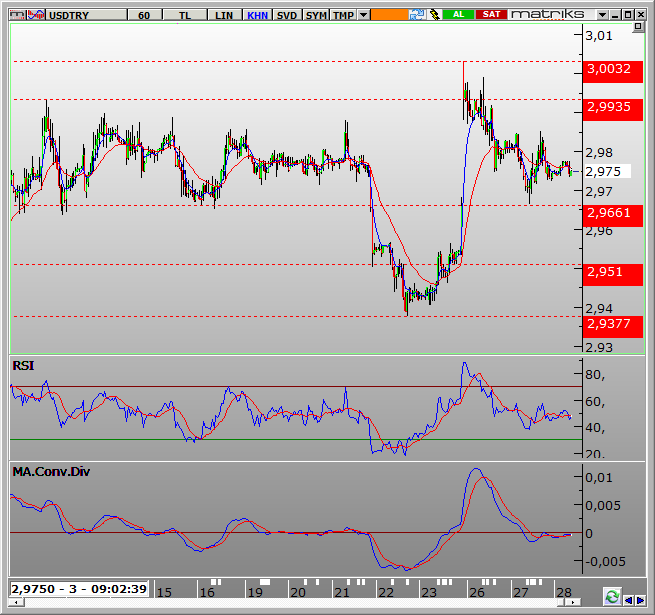Change the 60 minute period button
The image size is (655, 615).
point(145,15)
